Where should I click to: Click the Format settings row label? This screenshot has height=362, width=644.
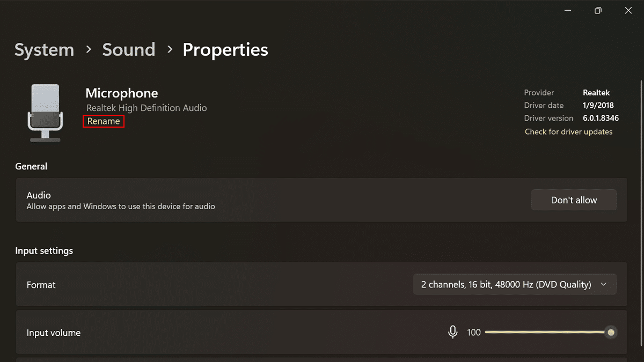coord(41,285)
